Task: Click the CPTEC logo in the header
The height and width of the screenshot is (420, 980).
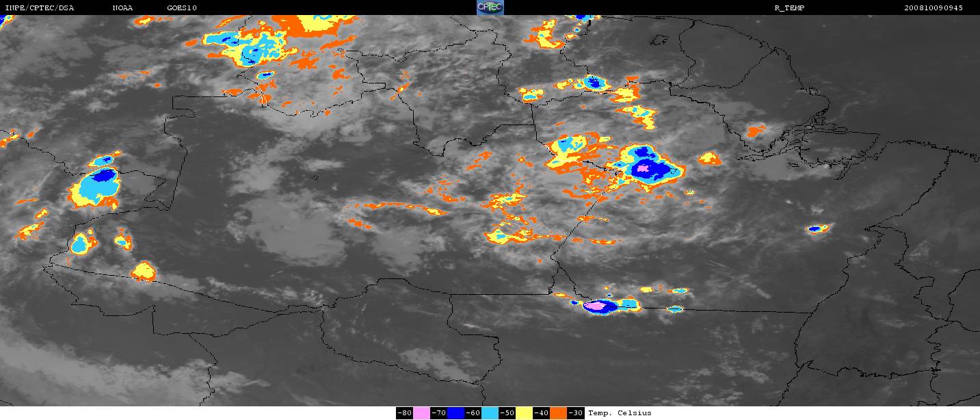Action: click(490, 8)
